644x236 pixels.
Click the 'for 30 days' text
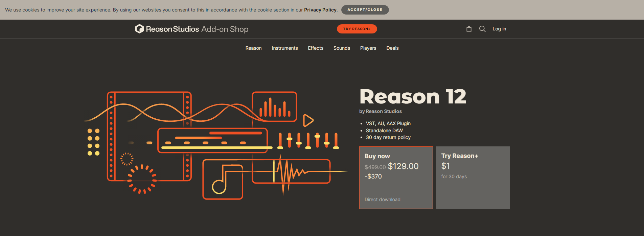click(x=454, y=176)
